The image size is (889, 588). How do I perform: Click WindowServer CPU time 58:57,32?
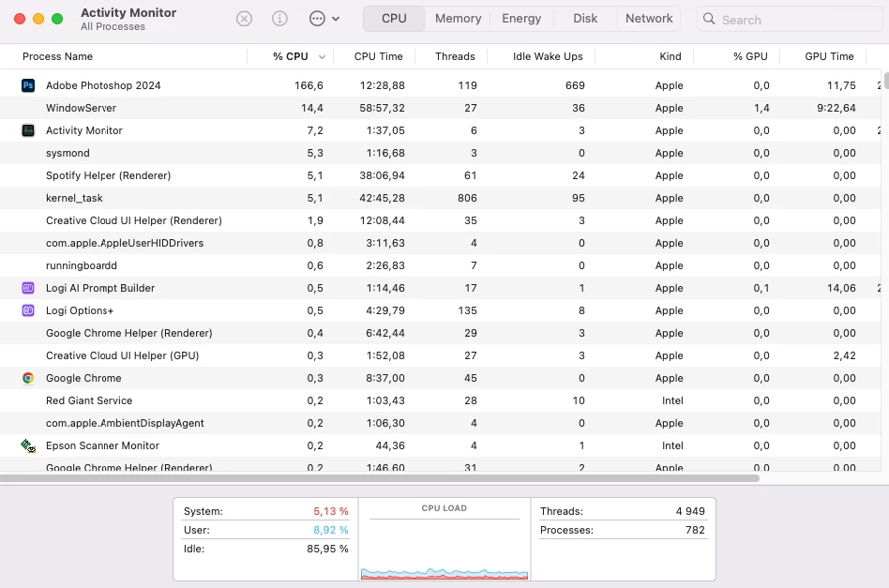click(382, 108)
